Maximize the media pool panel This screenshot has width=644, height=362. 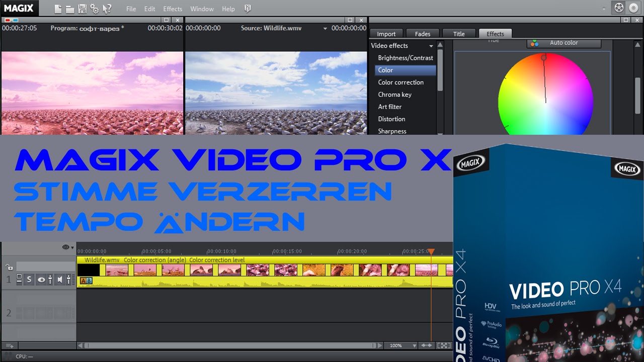coord(625,20)
